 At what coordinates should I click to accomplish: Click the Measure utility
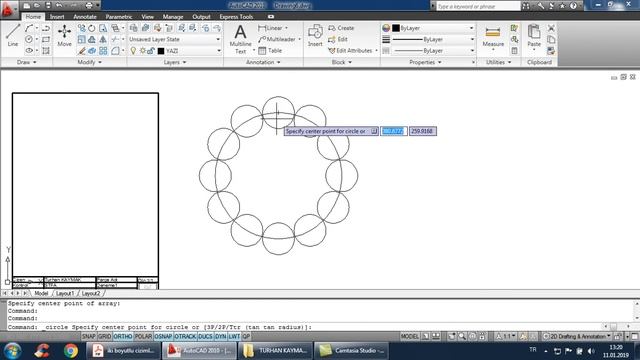click(x=493, y=36)
